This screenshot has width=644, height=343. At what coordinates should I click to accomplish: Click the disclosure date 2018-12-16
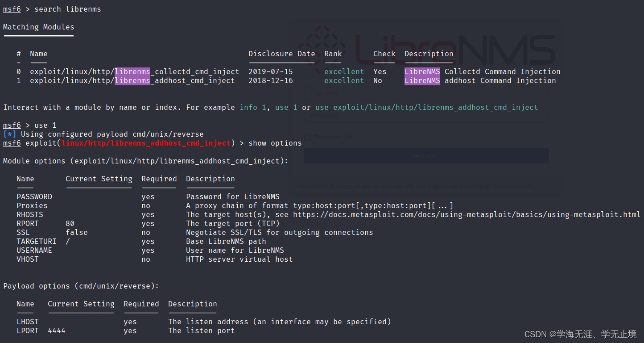pyautogui.click(x=271, y=81)
